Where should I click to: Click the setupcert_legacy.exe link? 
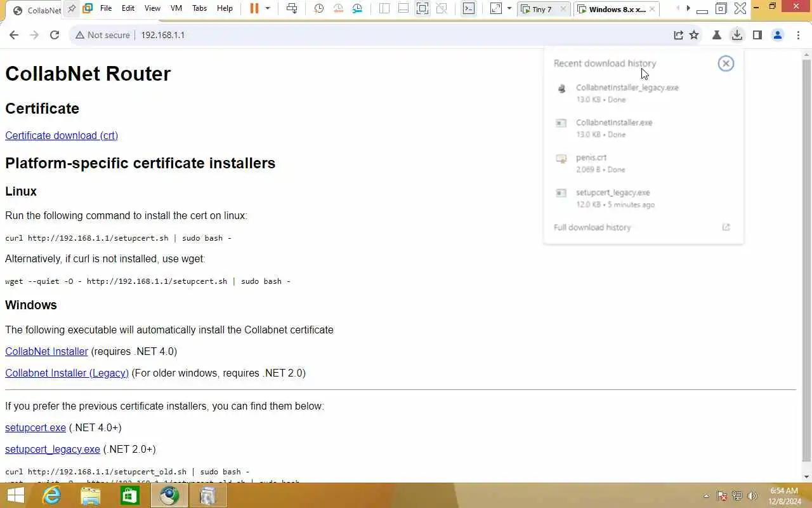click(53, 449)
